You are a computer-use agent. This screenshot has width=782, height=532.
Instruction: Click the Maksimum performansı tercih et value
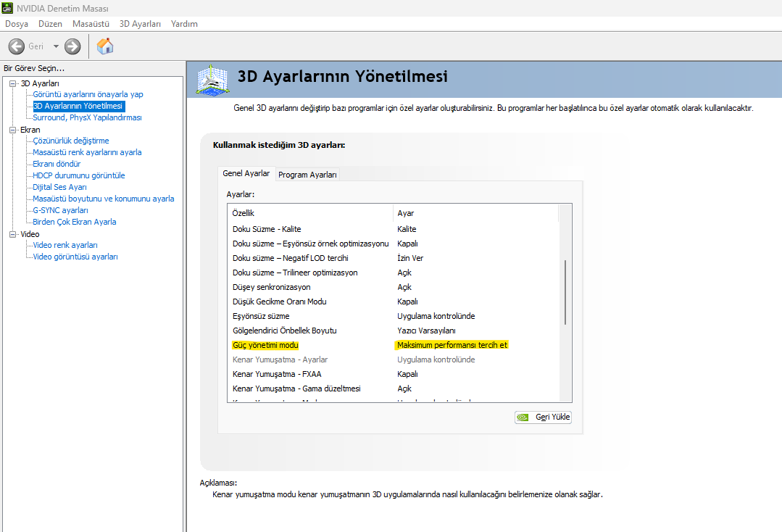(452, 345)
